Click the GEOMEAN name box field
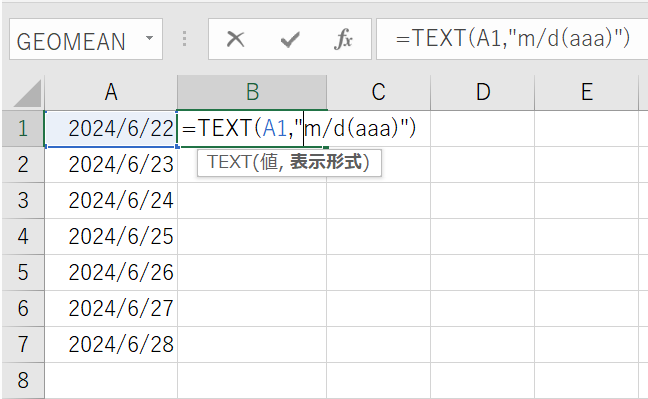The height and width of the screenshot is (399, 648). pos(86,39)
